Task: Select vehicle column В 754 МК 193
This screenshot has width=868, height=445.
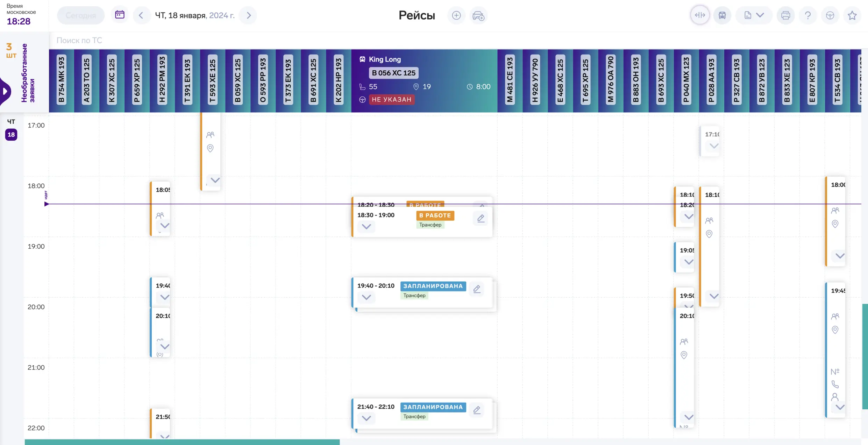Action: click(x=62, y=80)
